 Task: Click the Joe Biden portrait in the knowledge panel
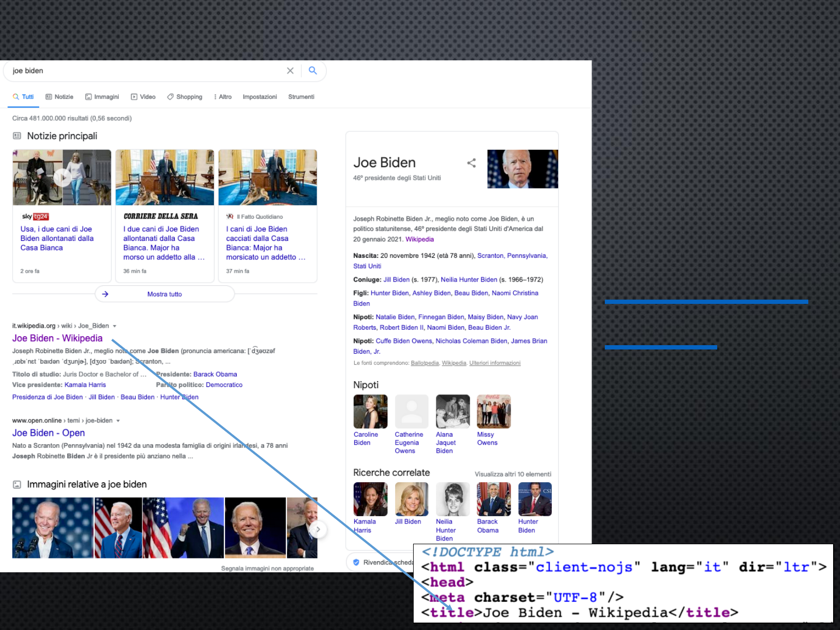(522, 169)
